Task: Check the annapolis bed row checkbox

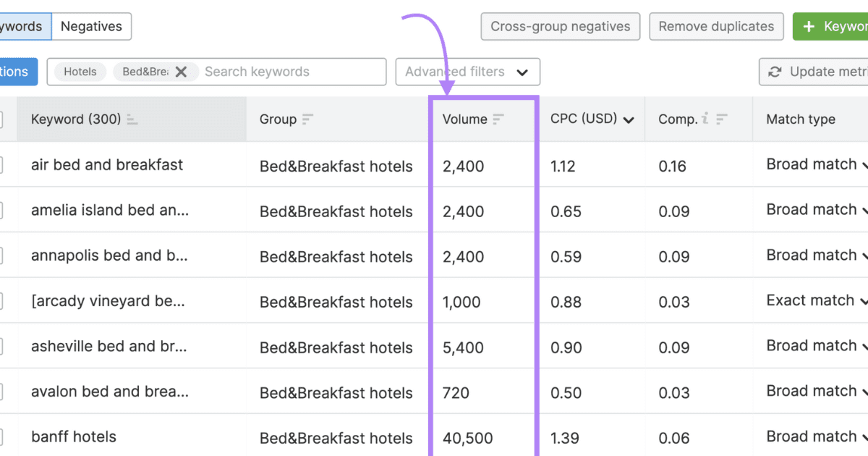Action: click(0, 256)
